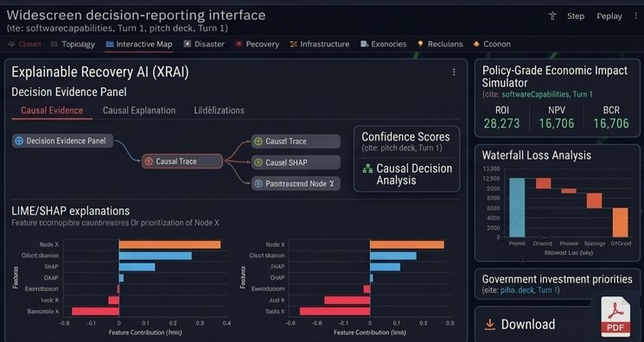Click the BCR value
Image resolution: width=644 pixels, height=342 pixels.
[611, 123]
